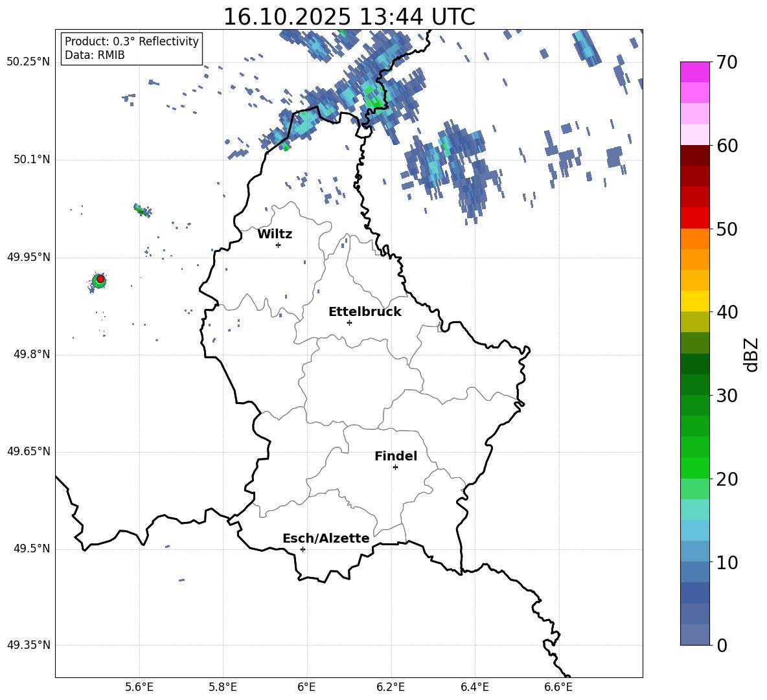Screen dimensions: 767x700
Task: Click the dark maroon colorbar segment below 60
Action: (x=694, y=155)
